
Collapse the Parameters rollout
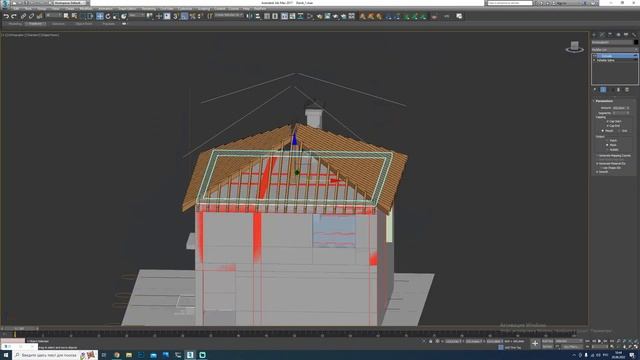pos(604,101)
